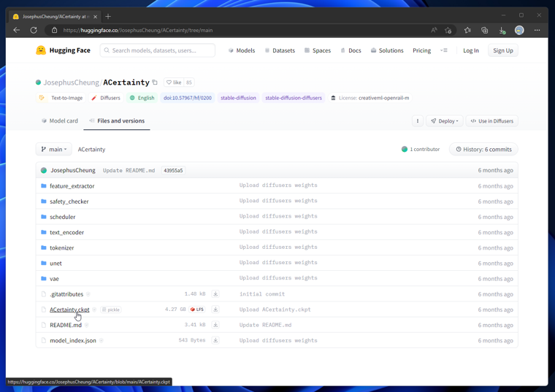Click the stable-diffusion-diffusers tag
This screenshot has height=392, width=555.
tap(294, 98)
